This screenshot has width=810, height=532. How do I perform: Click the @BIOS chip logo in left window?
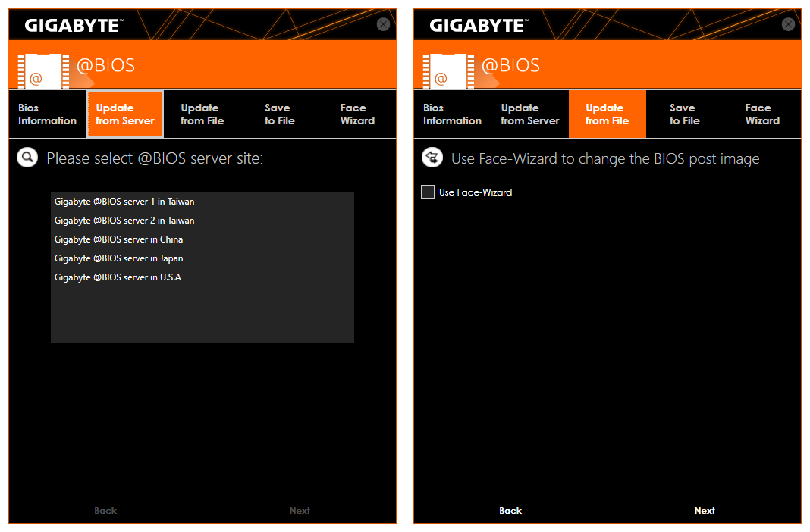coord(43,71)
